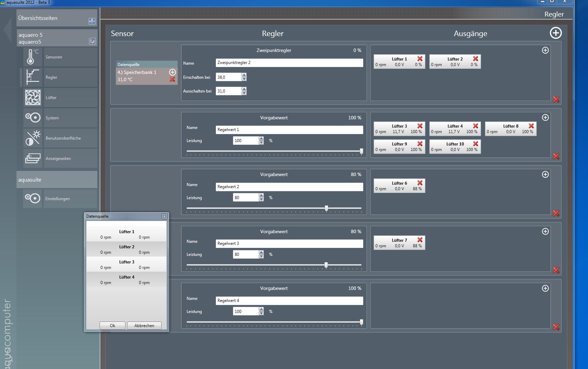
Task: Collapse the aquaero 5 device section
Action: (x=92, y=41)
